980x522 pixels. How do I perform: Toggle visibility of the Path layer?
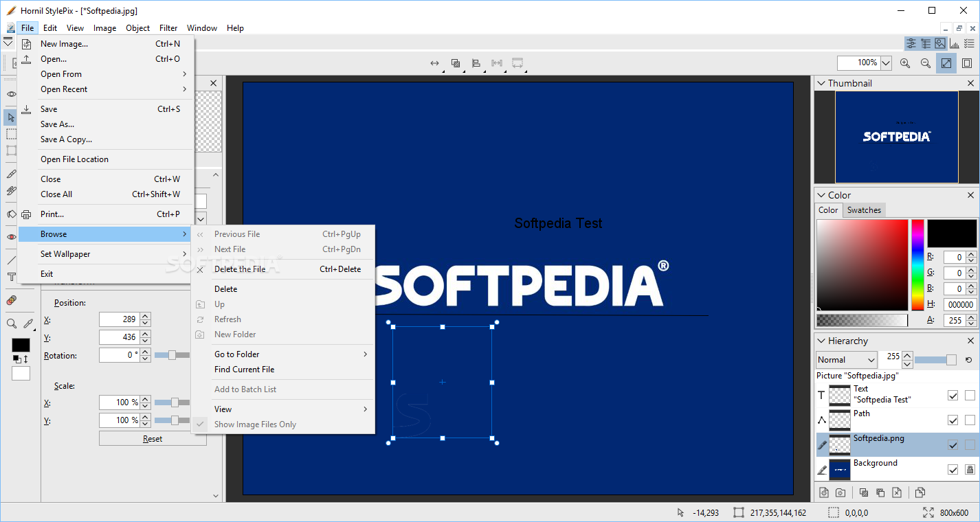click(x=953, y=420)
